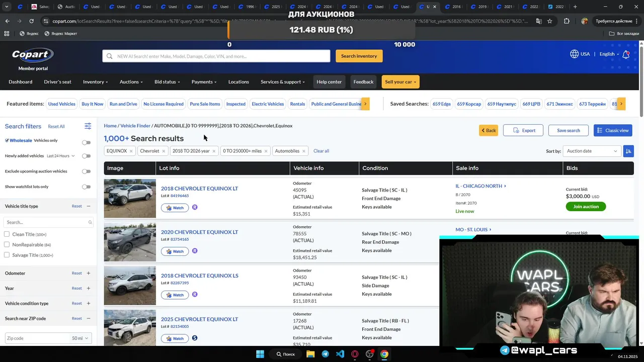
Task: Remove the Chevrolet filter chip
Action: click(x=164, y=151)
